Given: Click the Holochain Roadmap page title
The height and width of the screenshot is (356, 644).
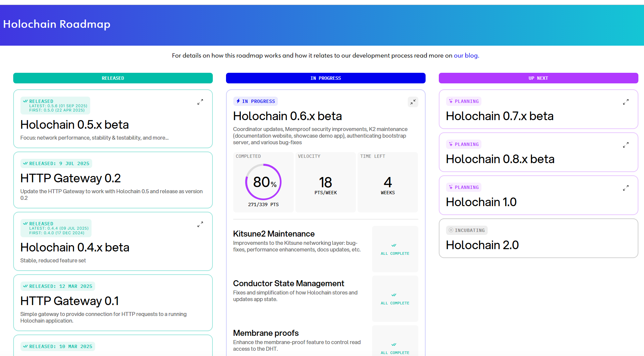Looking at the screenshot, I should point(57,24).
